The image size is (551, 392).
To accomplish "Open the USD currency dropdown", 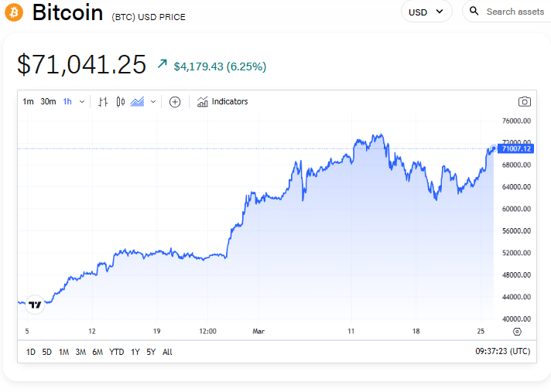I will (x=426, y=12).
